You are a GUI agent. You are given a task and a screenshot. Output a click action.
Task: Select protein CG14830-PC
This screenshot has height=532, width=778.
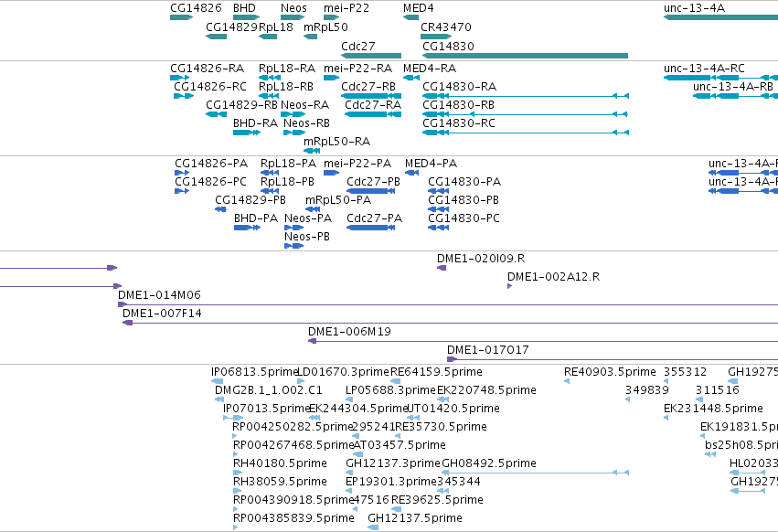point(438,228)
